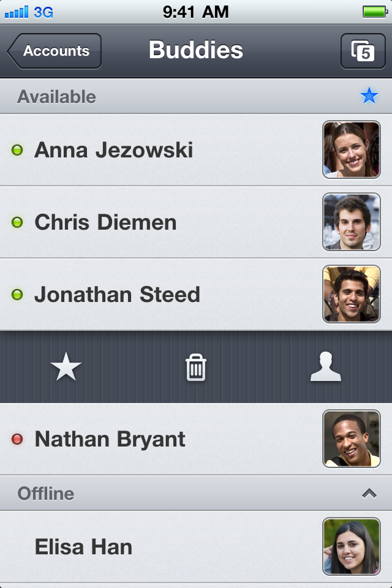The height and width of the screenshot is (588, 392).
Task: Click Nathan Bryant's red busy status dot
Action: [x=17, y=439]
